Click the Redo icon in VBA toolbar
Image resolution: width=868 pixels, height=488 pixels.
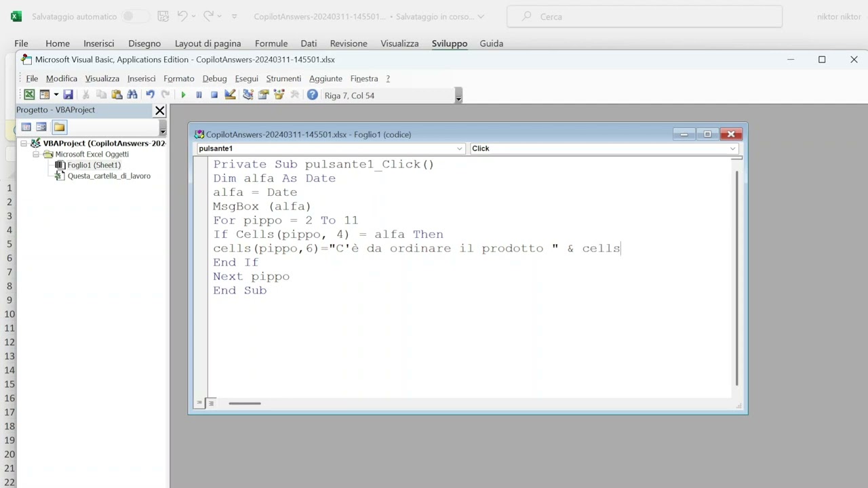[165, 95]
